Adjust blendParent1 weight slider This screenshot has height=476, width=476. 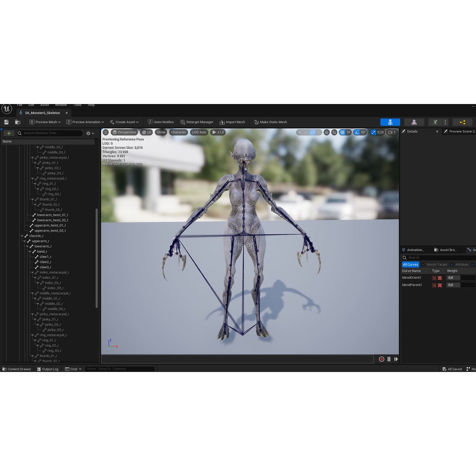tap(461, 285)
